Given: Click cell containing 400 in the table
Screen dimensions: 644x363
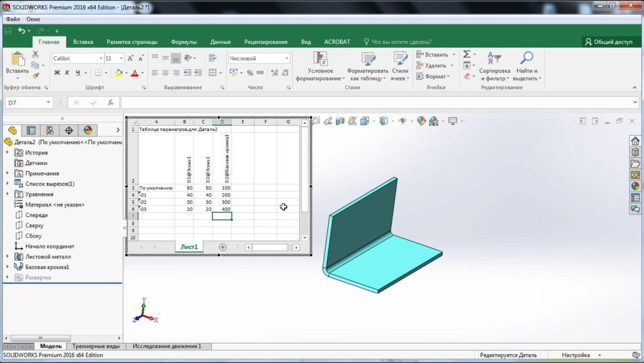Looking at the screenshot, I should click(x=222, y=209).
